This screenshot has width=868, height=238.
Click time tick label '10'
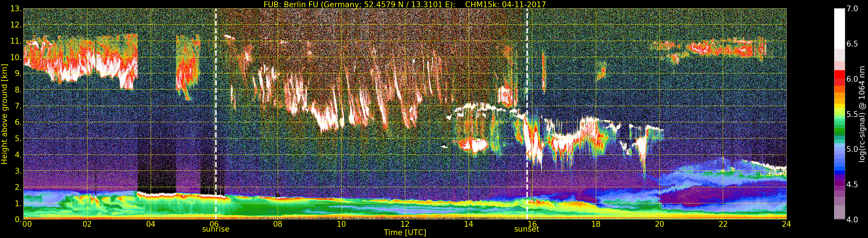pos(341,224)
